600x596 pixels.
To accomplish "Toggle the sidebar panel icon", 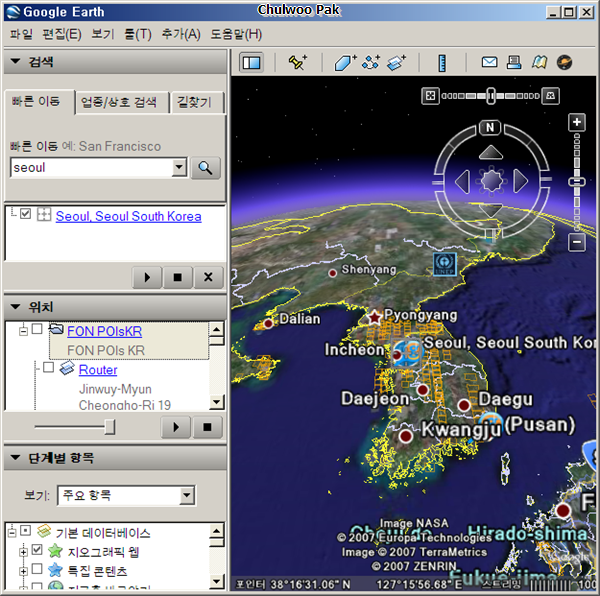I will pyautogui.click(x=251, y=62).
